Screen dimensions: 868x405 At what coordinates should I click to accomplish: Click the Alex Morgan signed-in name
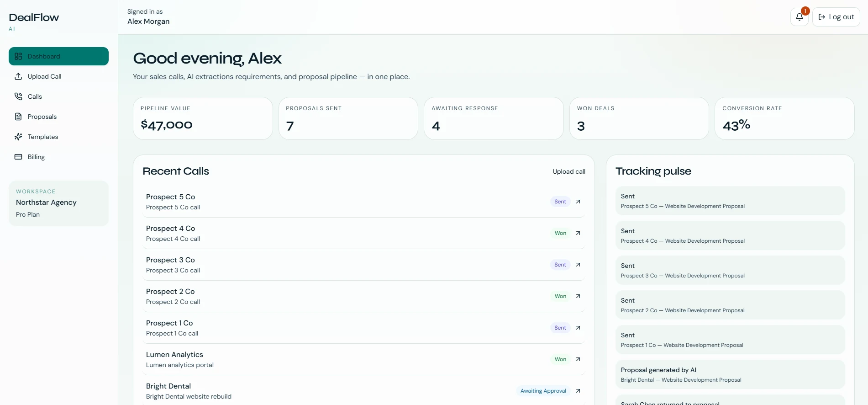(148, 21)
